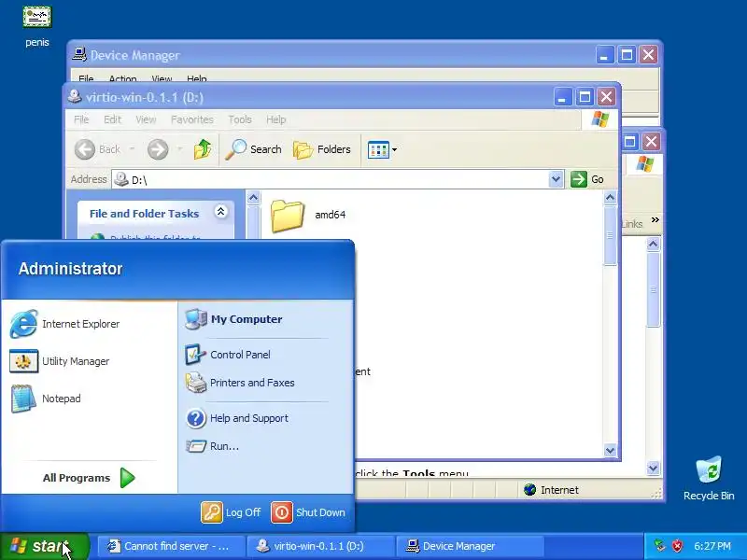Click the Start button
The image size is (747, 560).
coord(44,546)
